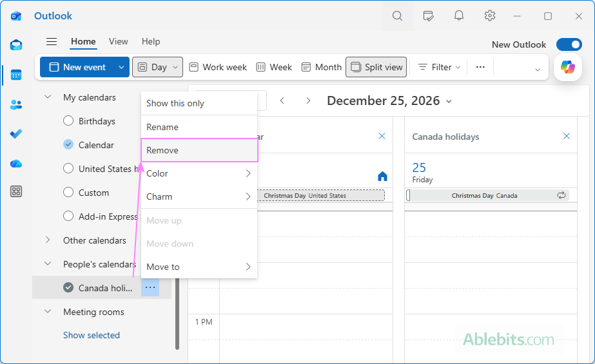Viewport: 595px width, 364px height.
Task: Choose Remove in context menu
Action: tap(199, 150)
